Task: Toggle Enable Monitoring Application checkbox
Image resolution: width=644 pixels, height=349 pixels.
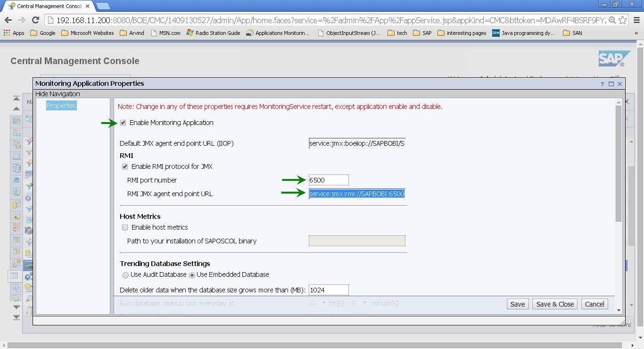Action: pyautogui.click(x=123, y=123)
